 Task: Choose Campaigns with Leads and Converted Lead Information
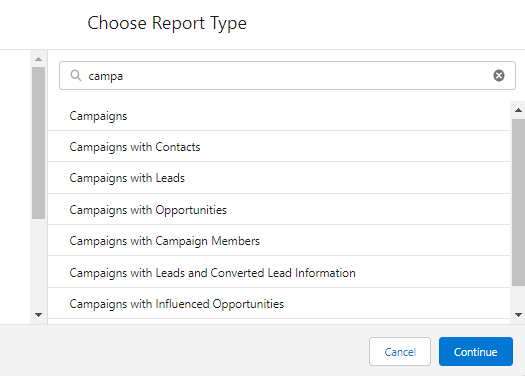[x=279, y=272]
